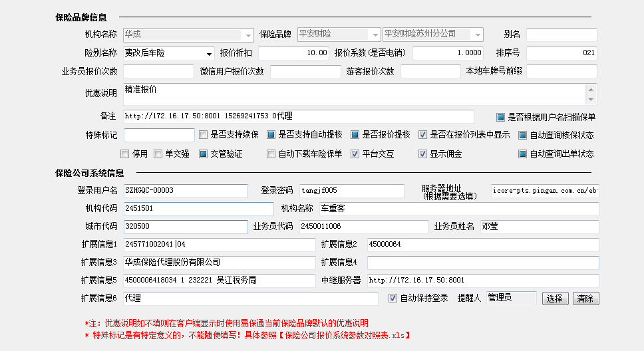Toggle 是否根据用户名扫描保单 checkbox
This screenshot has height=351, width=644.
pyautogui.click(x=500, y=118)
